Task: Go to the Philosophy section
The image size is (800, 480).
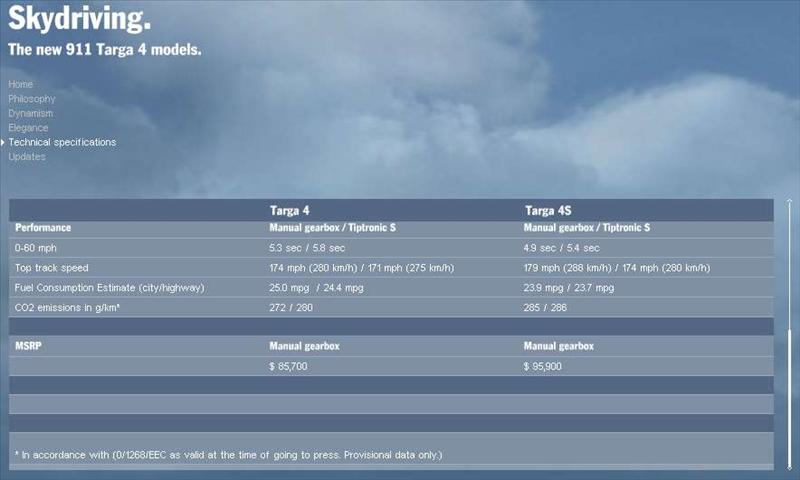Action: tap(32, 99)
